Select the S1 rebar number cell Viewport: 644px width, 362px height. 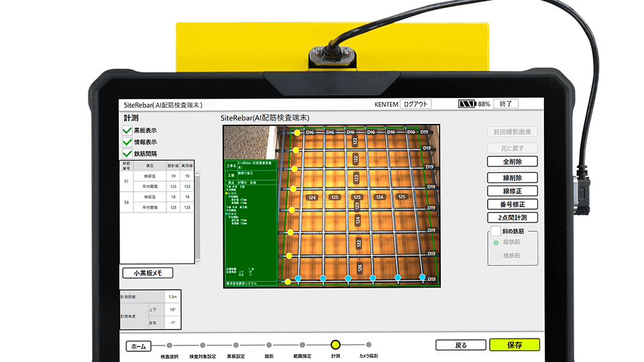coord(126,181)
